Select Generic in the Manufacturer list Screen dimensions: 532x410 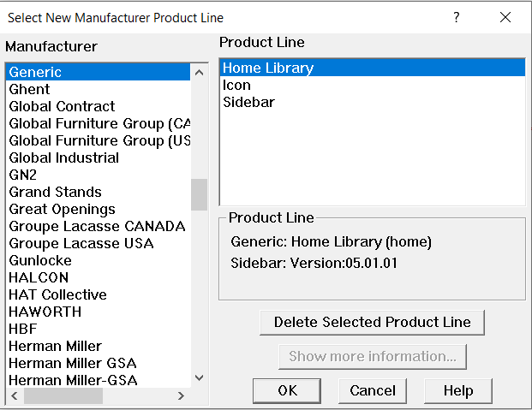tap(98, 72)
